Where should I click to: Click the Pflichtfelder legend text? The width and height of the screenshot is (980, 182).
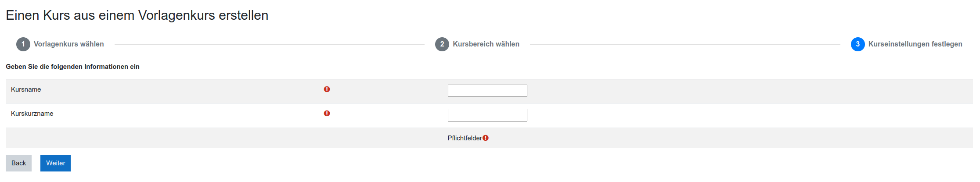pos(465,138)
